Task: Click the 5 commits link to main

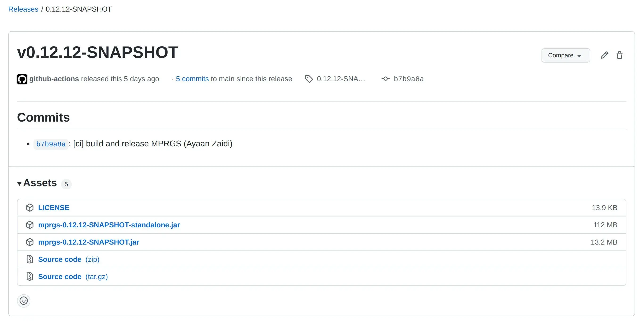Action: (x=192, y=79)
